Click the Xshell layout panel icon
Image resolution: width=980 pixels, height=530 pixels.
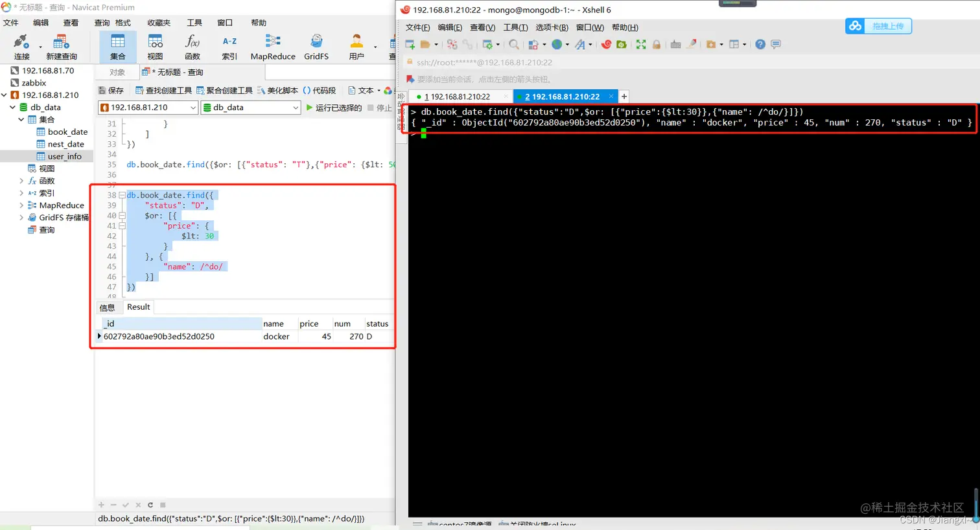click(x=734, y=45)
